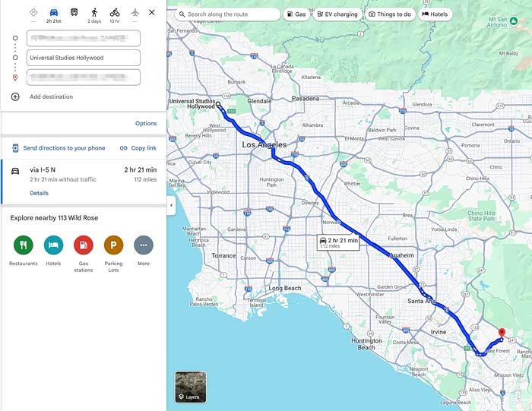Filter by Gas along route

coord(296,14)
